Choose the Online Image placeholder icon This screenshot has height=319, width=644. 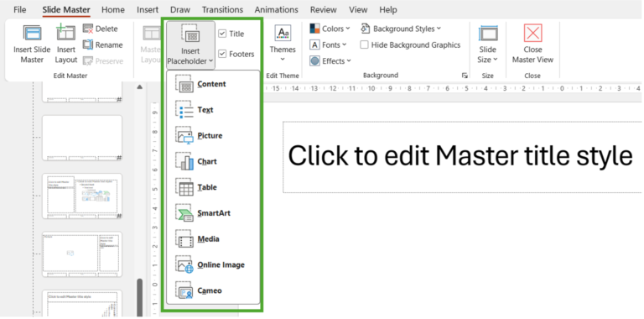184,265
